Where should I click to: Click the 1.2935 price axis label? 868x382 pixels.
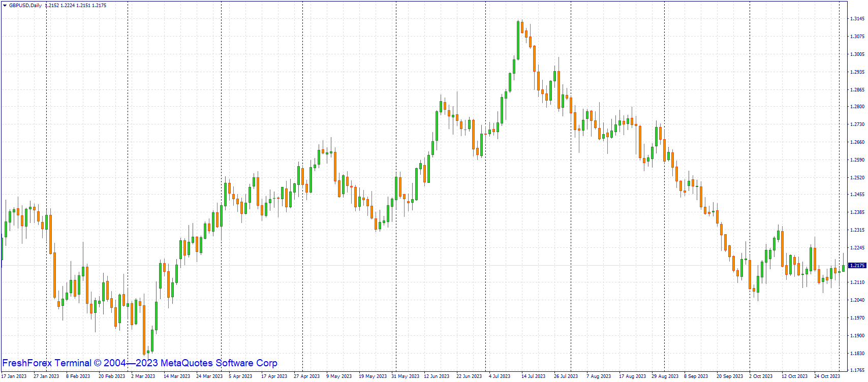coord(857,72)
